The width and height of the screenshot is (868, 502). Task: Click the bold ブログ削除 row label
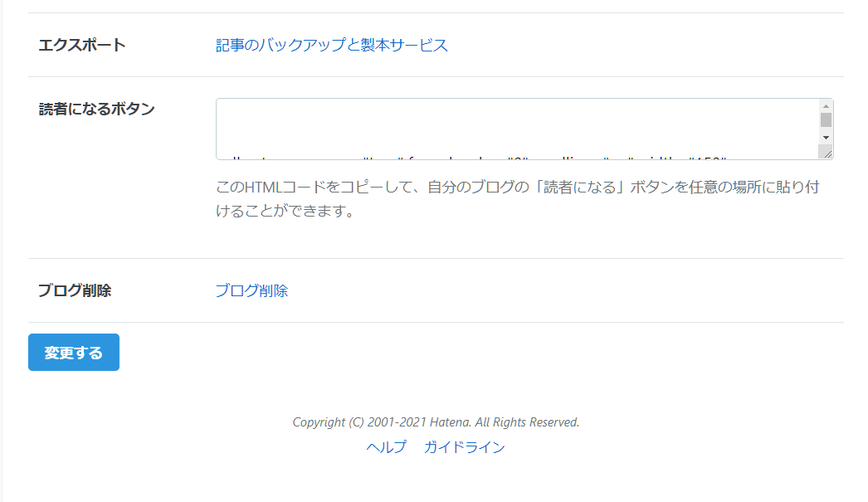75,290
